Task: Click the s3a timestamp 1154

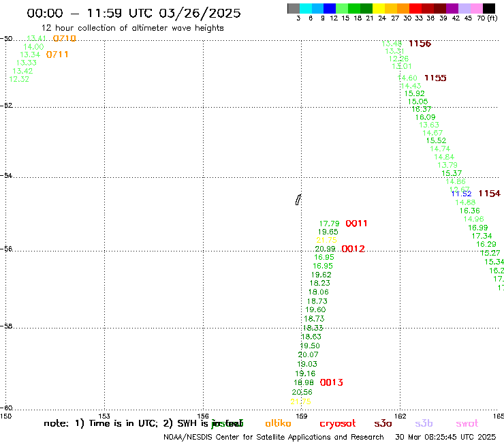Action: [489, 194]
